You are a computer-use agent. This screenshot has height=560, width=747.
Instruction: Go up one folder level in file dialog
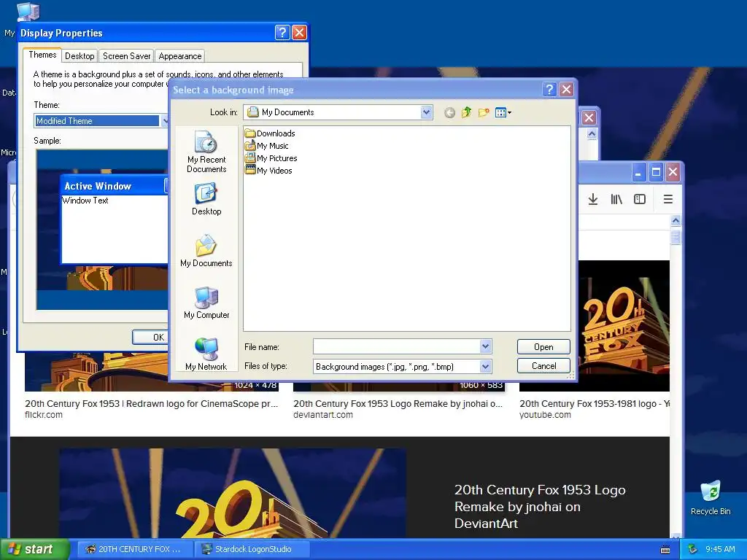[466, 112]
